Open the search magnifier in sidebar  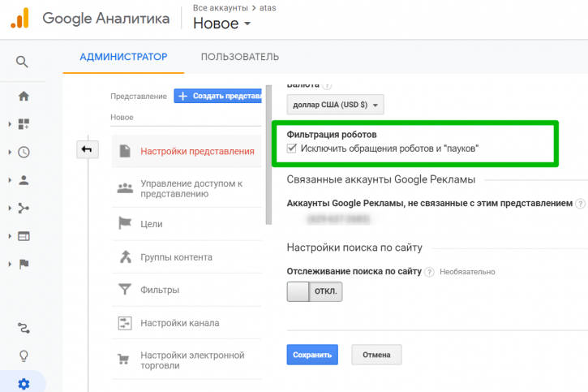point(22,62)
